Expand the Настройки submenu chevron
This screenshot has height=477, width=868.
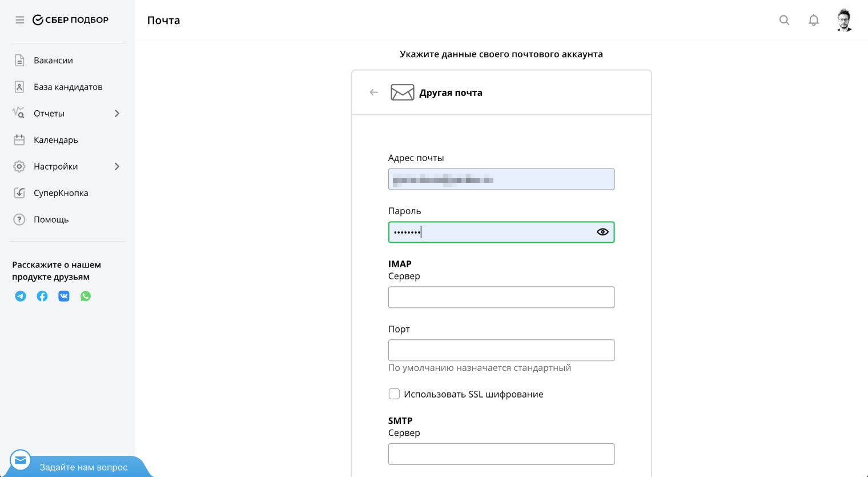click(x=117, y=166)
